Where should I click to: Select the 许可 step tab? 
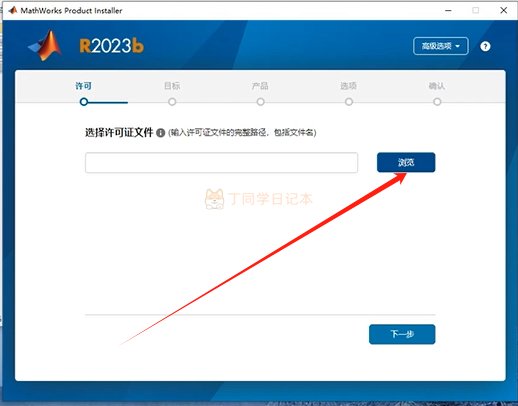coord(83,86)
